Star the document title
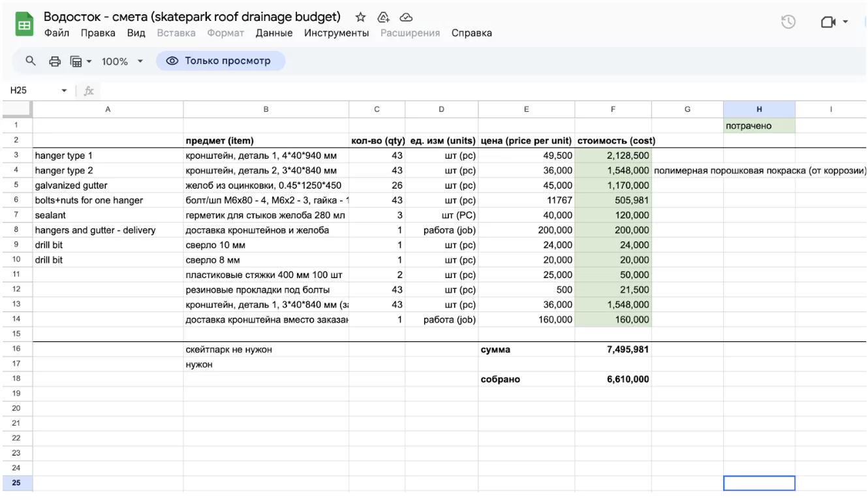The width and height of the screenshot is (868, 500). tap(360, 17)
